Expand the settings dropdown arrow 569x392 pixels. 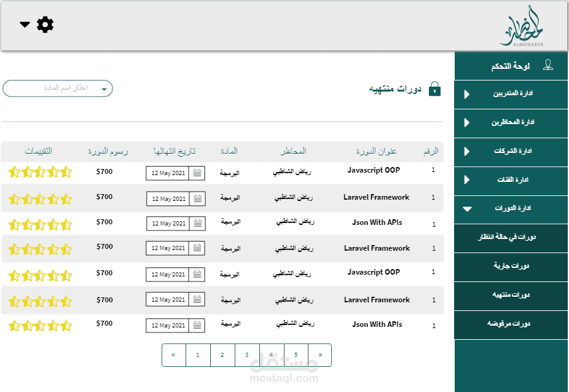(x=25, y=25)
